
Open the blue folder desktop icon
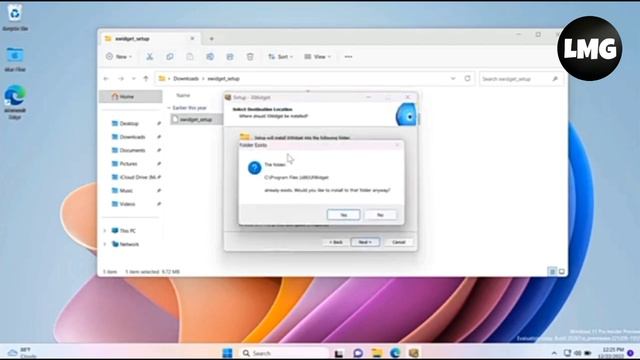[x=15, y=60]
